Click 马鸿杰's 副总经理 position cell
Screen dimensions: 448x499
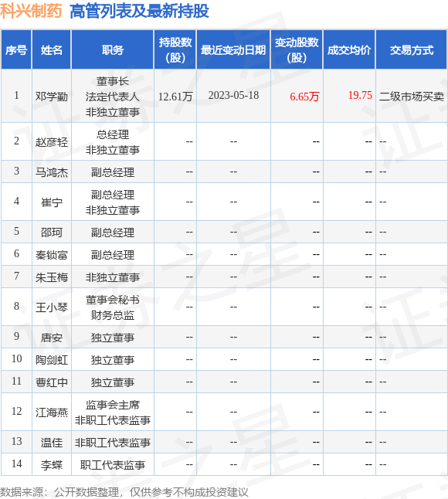[113, 171]
